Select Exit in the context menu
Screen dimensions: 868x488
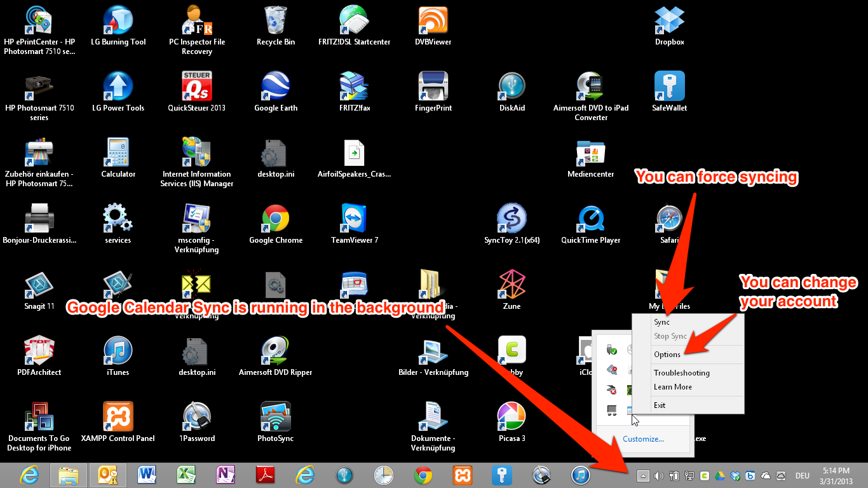(660, 405)
